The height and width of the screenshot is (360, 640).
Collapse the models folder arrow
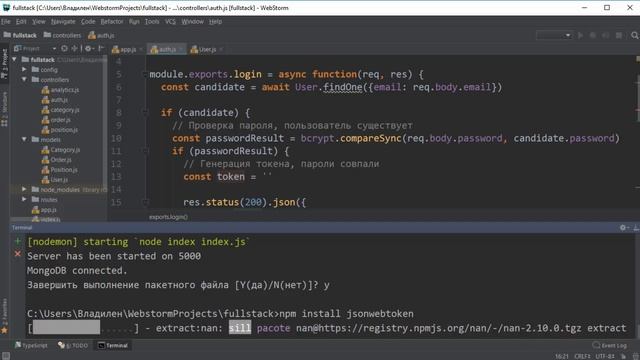tap(24, 140)
